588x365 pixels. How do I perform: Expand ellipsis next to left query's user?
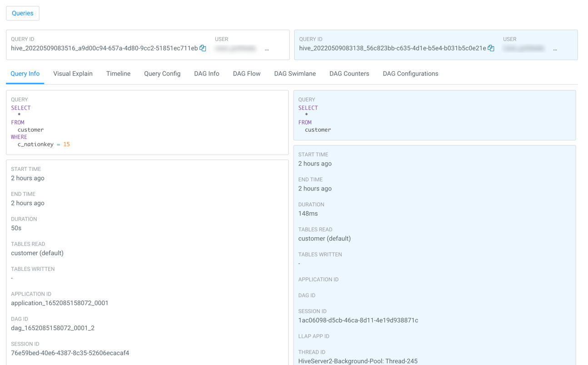[267, 49]
